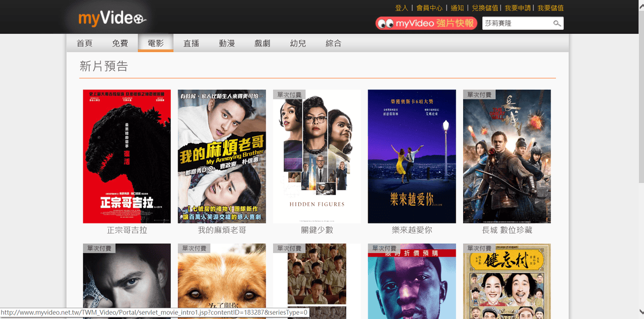Go to the 動漫 tab
Screen dimensions: 644x319
tap(226, 43)
